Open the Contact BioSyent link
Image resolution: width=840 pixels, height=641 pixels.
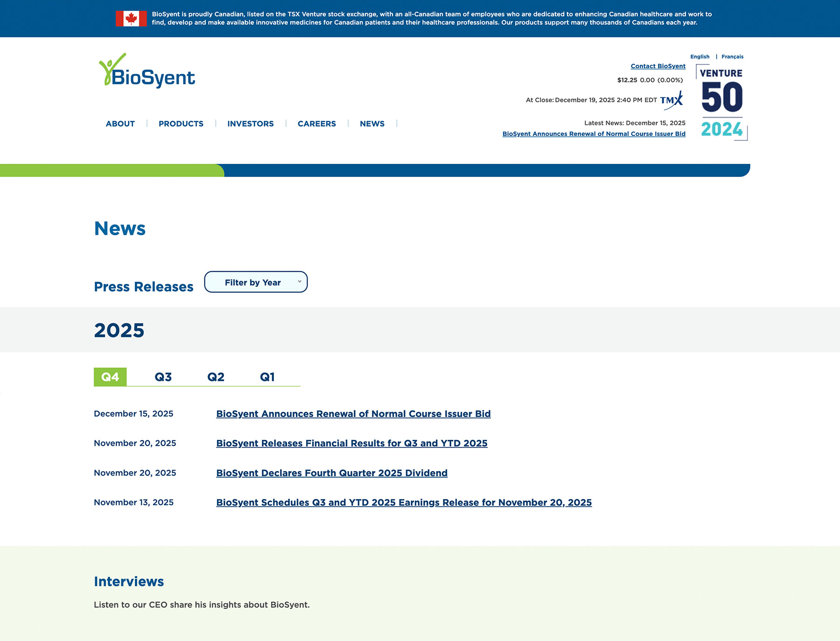coord(658,66)
